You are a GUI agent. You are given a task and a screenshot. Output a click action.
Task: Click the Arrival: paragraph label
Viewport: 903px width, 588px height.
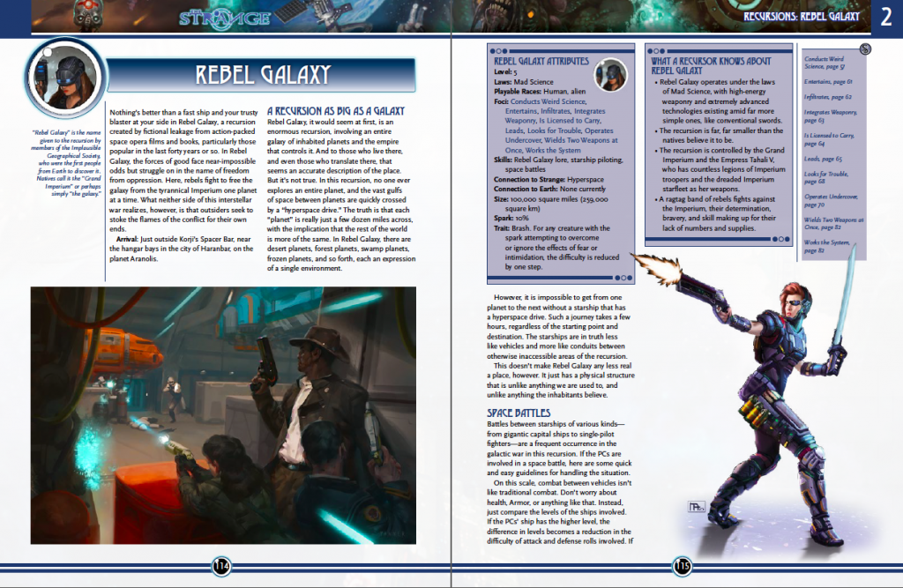127,239
